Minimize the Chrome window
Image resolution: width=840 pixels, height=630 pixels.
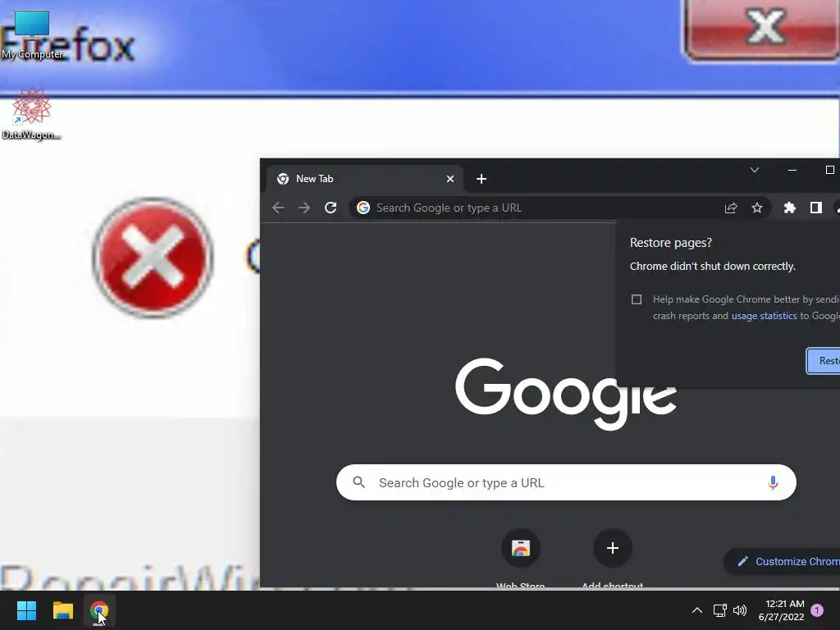[x=792, y=170]
